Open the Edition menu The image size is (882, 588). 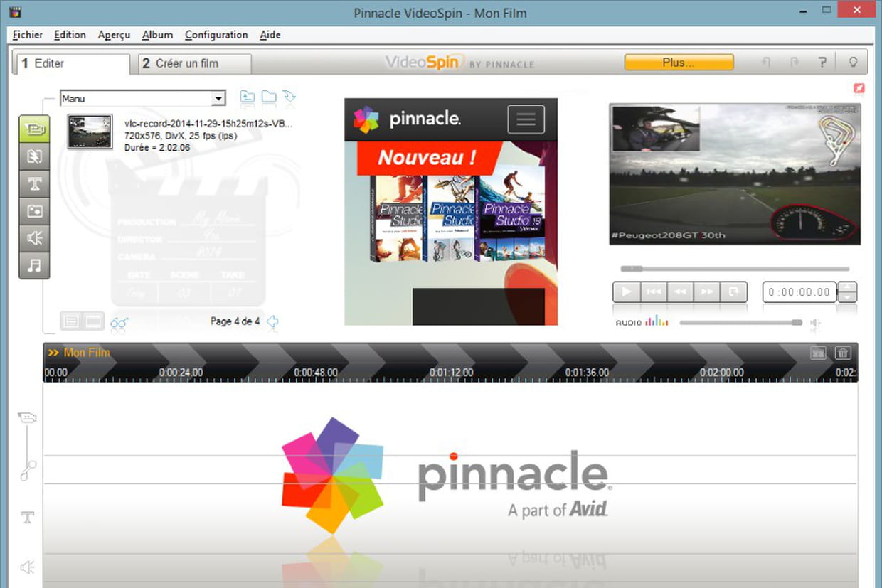point(70,35)
